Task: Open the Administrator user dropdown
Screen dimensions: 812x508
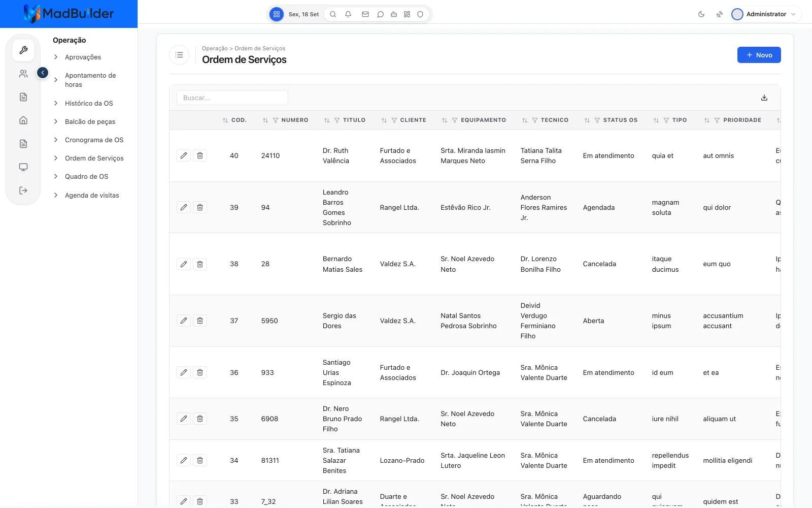Action: 766,14
